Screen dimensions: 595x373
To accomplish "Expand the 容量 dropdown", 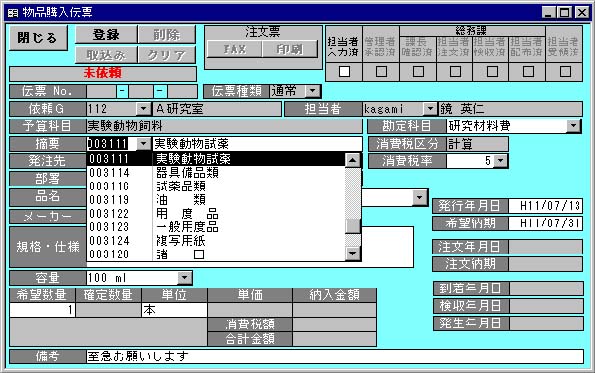I will click(x=184, y=278).
